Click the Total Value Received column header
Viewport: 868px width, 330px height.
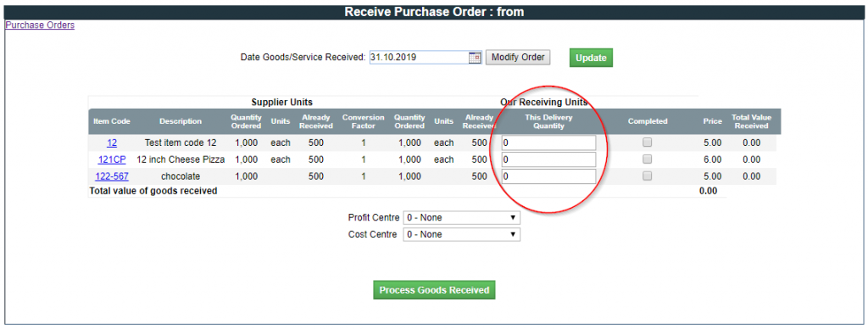tap(751, 122)
